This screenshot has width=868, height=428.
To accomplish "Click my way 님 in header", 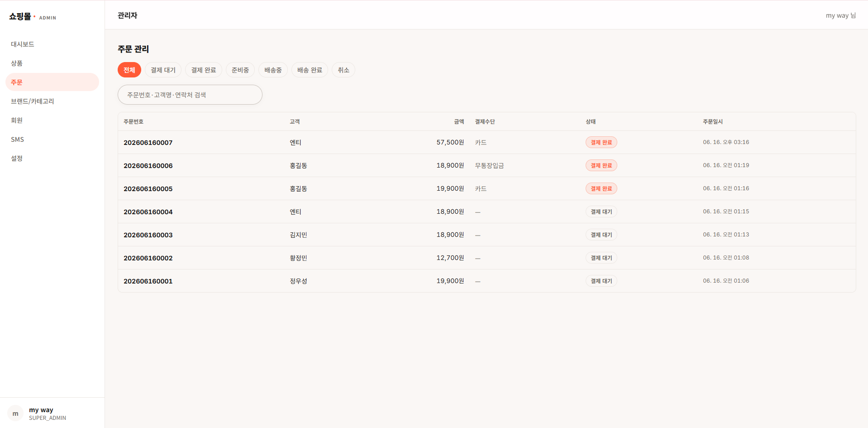I will (840, 15).
